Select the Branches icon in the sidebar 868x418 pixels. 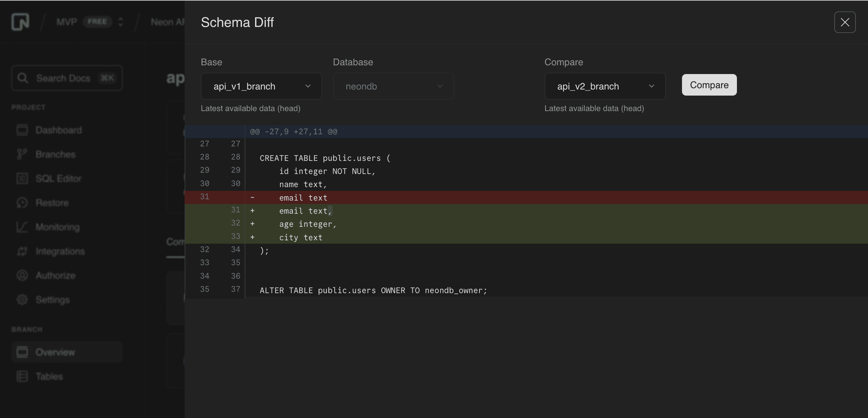pyautogui.click(x=22, y=154)
